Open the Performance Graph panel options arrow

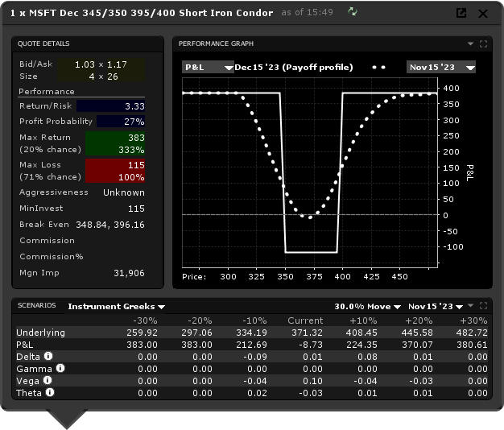[470, 43]
